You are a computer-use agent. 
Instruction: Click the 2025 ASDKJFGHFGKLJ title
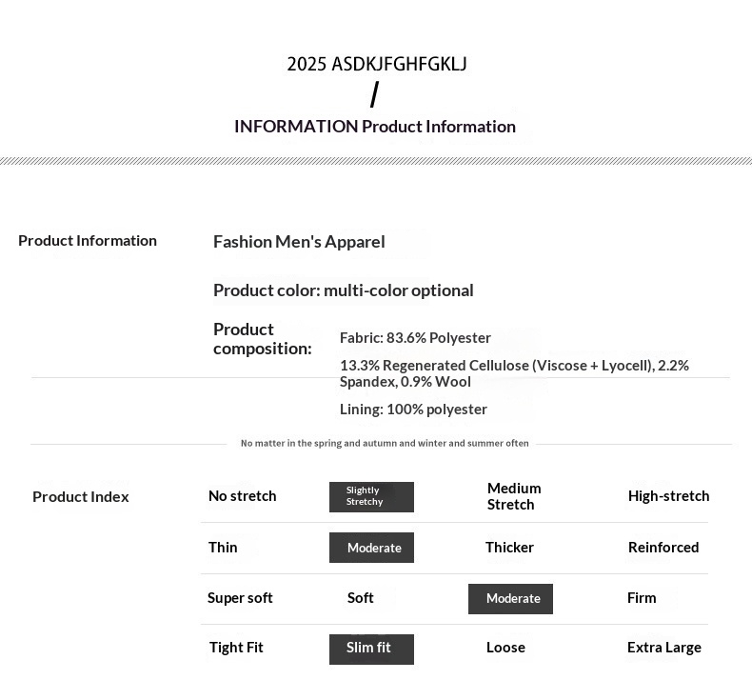[x=377, y=65]
